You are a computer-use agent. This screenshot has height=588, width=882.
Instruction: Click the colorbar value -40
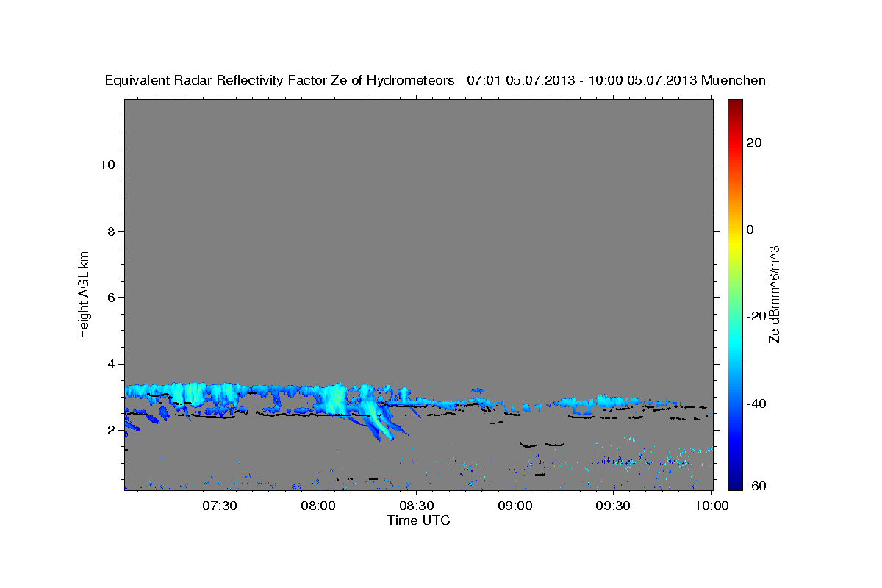(x=756, y=404)
